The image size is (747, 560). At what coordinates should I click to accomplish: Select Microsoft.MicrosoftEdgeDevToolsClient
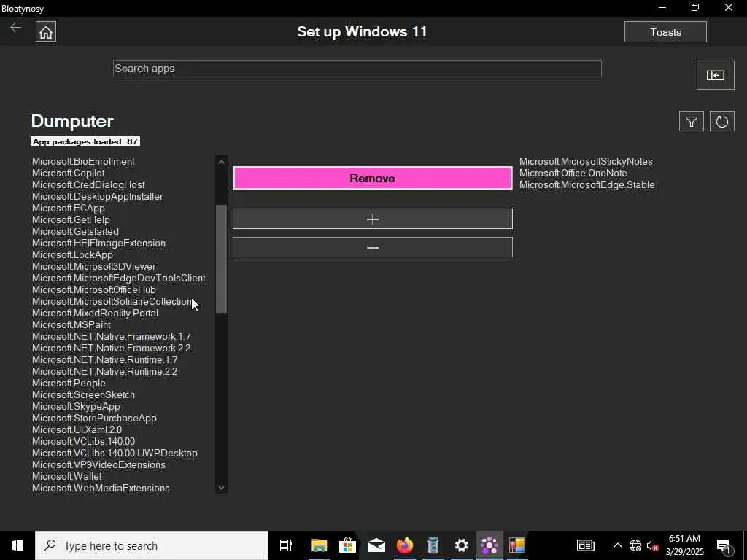[119, 278]
